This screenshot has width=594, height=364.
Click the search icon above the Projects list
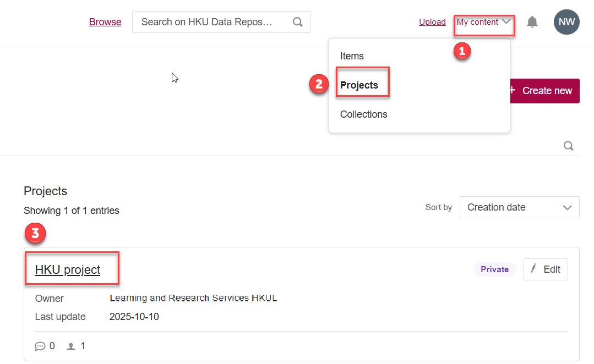[x=569, y=146]
